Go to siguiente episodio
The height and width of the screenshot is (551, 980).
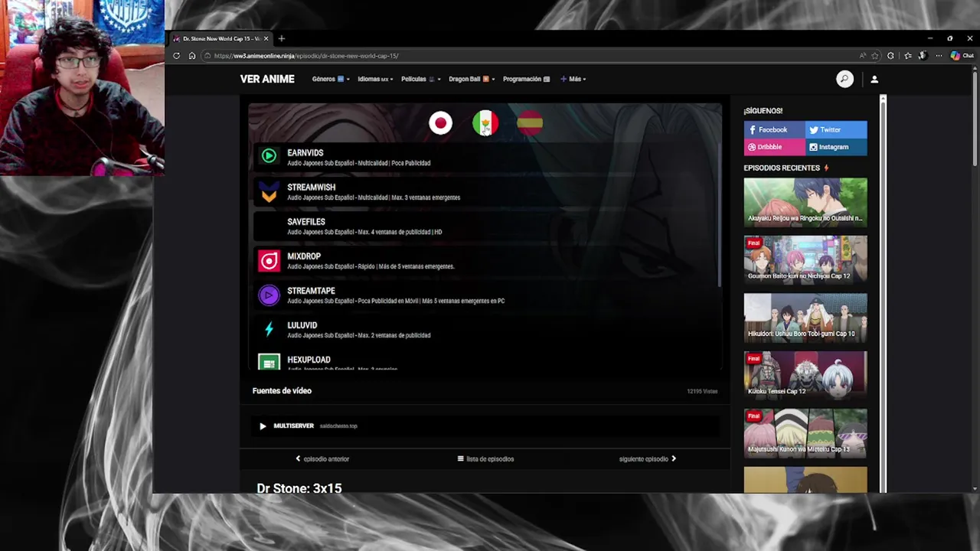point(648,459)
